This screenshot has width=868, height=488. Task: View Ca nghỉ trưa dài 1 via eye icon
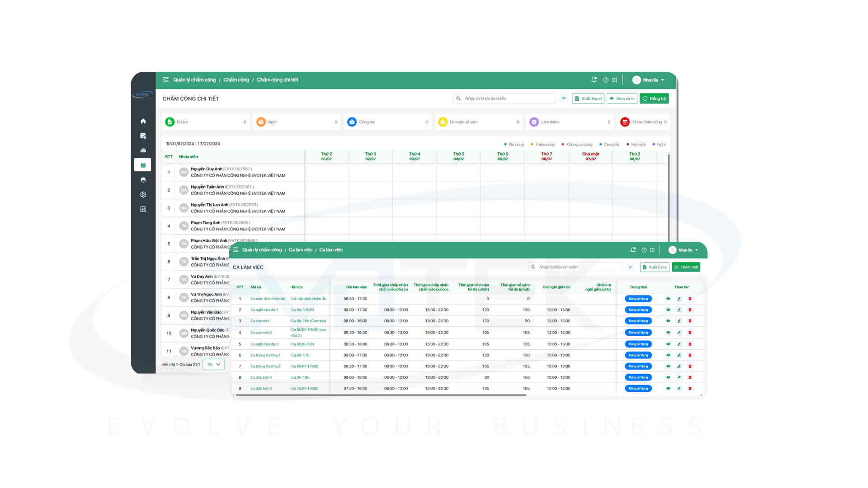668,310
